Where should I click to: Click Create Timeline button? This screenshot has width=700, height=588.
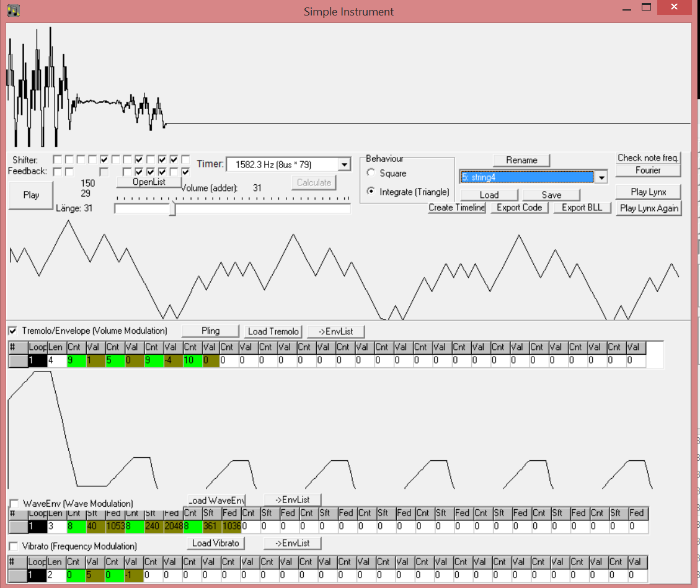[x=456, y=207]
